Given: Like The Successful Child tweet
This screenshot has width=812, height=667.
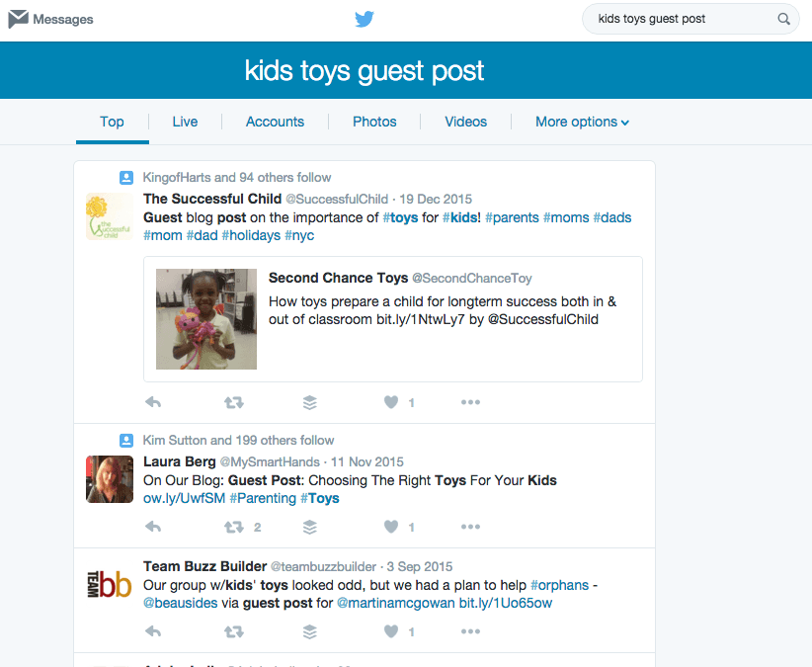Looking at the screenshot, I should click(x=391, y=402).
